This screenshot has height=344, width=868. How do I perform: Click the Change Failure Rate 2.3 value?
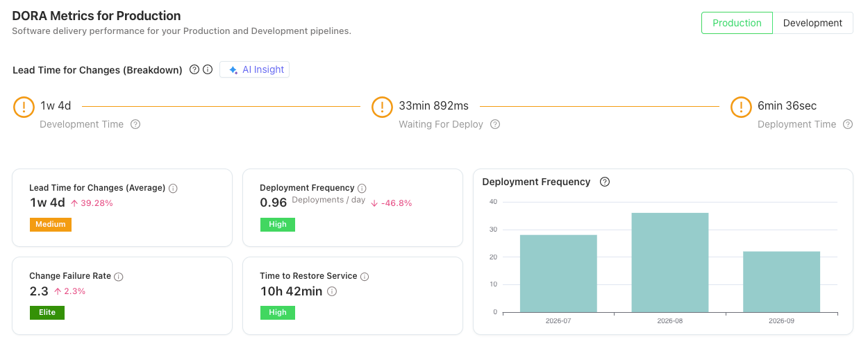point(38,291)
